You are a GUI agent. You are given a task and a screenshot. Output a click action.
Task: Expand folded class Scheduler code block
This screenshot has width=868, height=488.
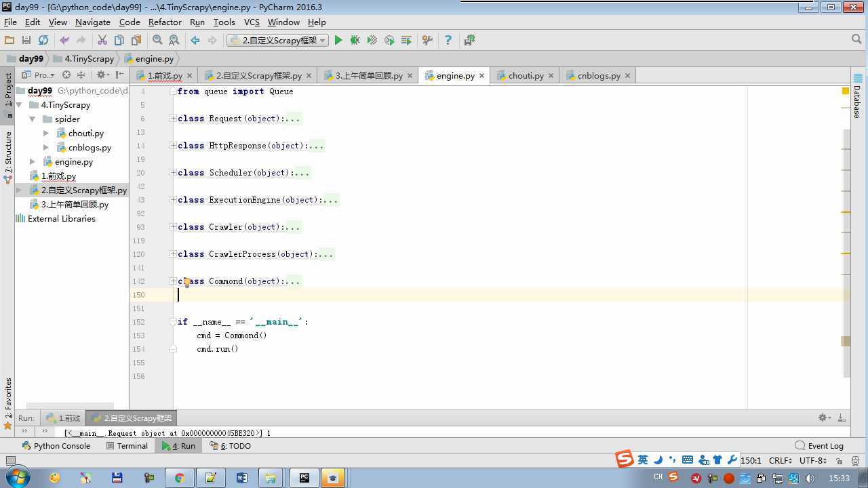point(174,173)
